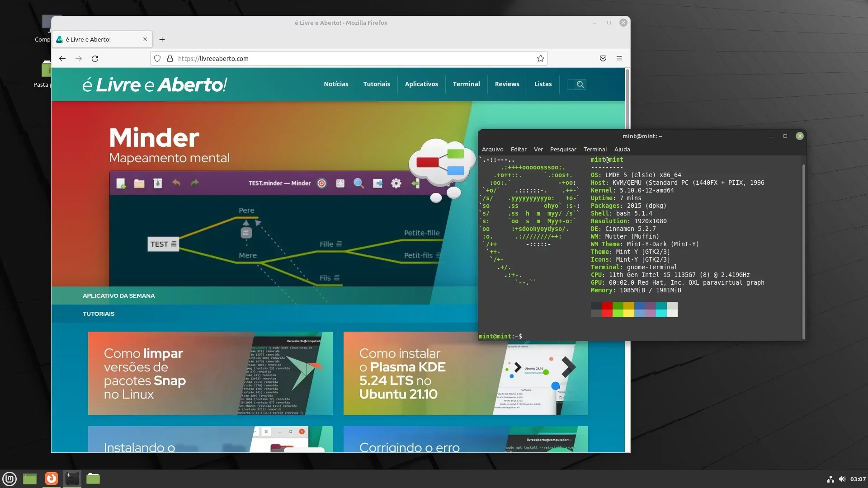Click the TUTORIAIS section heading
The width and height of the screenshot is (868, 488).
click(99, 314)
